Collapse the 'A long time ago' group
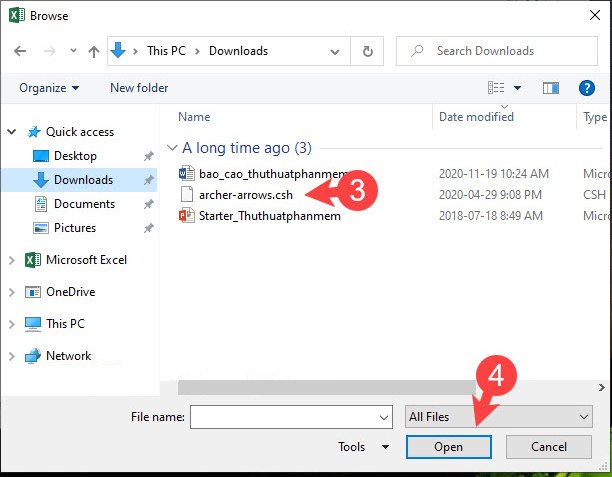This screenshot has height=477, width=612. 172,148
